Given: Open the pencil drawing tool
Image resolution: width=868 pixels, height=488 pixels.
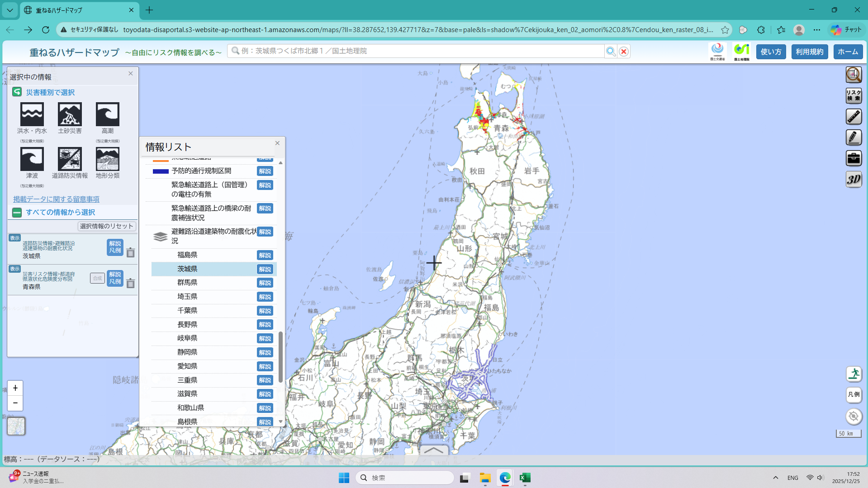Looking at the screenshot, I should [x=853, y=137].
